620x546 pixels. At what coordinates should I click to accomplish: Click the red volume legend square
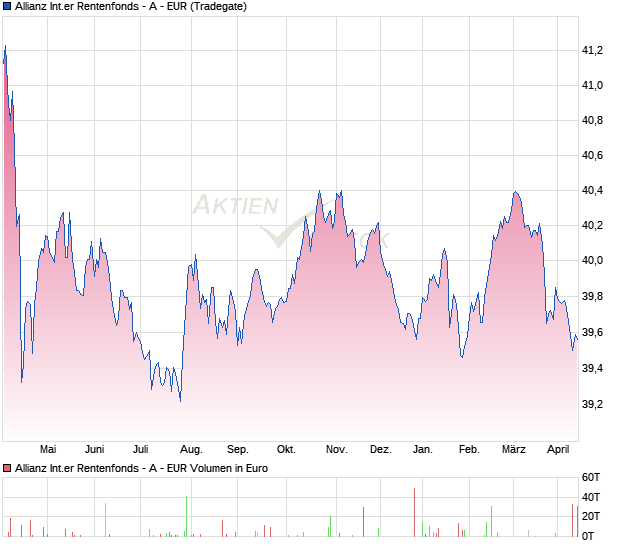7,468
